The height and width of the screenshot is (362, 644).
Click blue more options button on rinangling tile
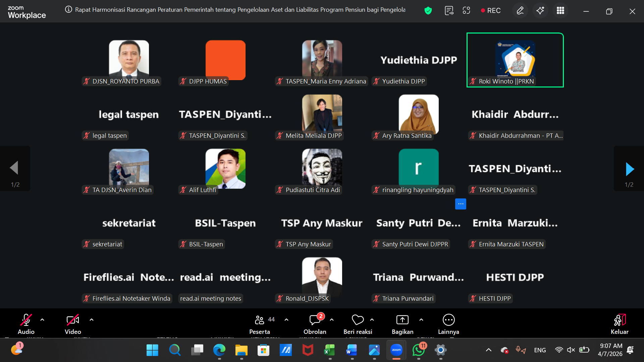click(x=461, y=204)
